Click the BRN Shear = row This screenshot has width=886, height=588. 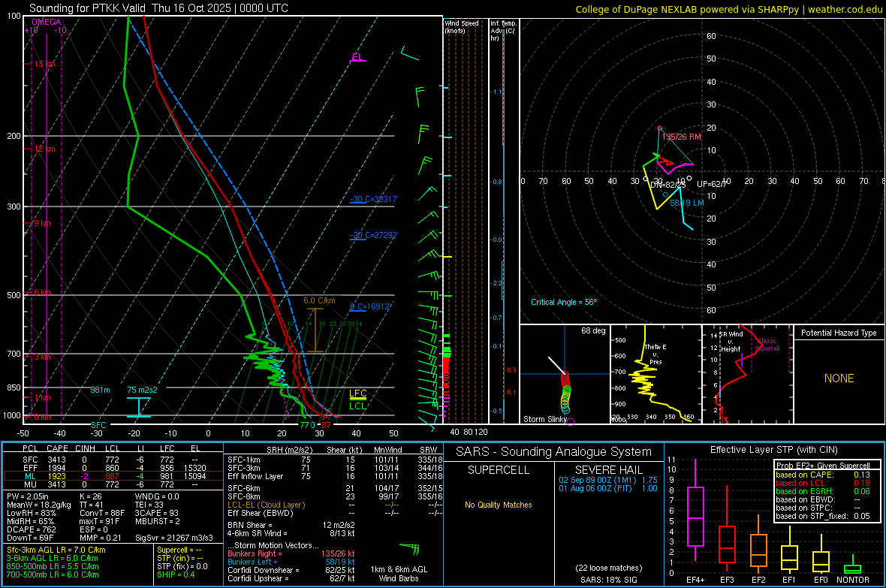291,525
